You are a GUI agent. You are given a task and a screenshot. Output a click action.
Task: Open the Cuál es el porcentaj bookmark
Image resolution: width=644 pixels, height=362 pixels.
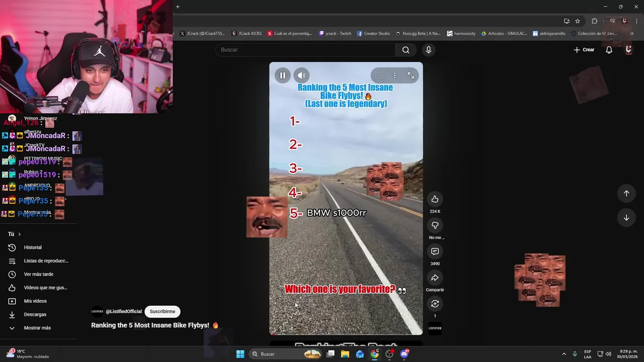pos(290,34)
